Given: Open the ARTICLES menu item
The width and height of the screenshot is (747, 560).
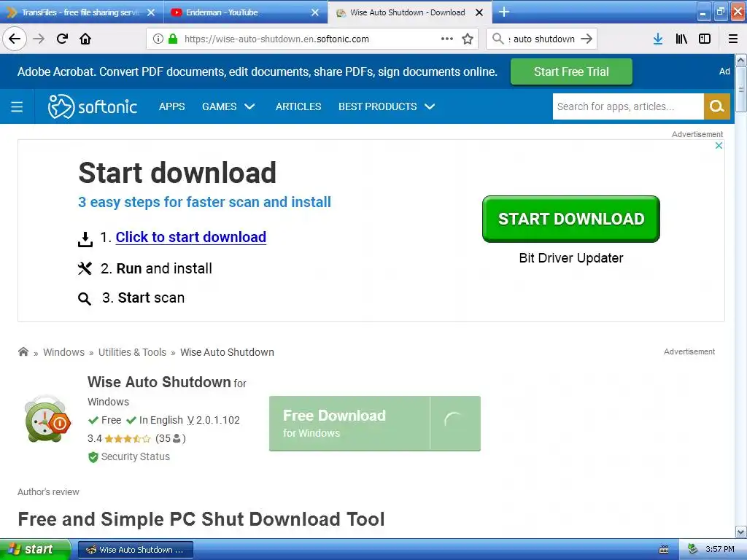Looking at the screenshot, I should point(298,106).
